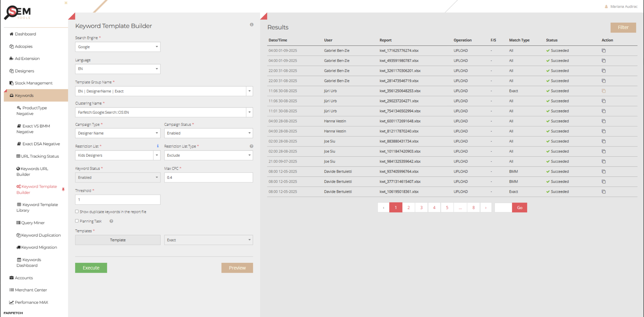Click the blue info icon beside Restriction List
Image resolution: width=644 pixels, height=317 pixels.
pyautogui.click(x=158, y=146)
